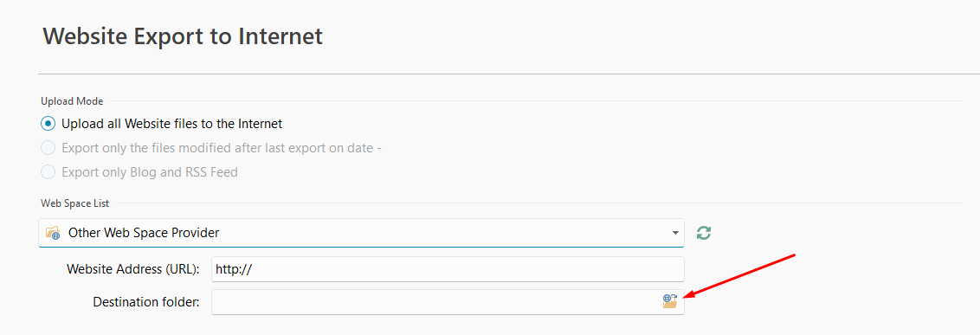Click the 'Web Space List' section header

point(74,203)
